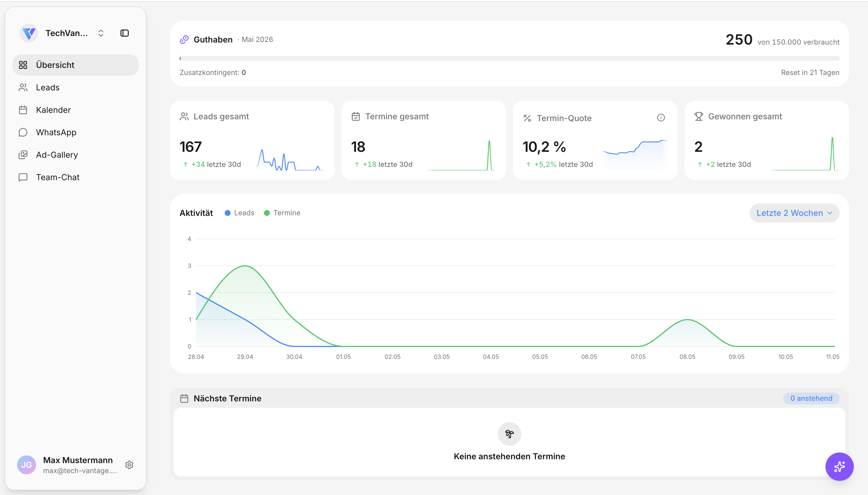Select the Übersicht grid icon
Viewport: 868px width, 495px height.
click(23, 65)
